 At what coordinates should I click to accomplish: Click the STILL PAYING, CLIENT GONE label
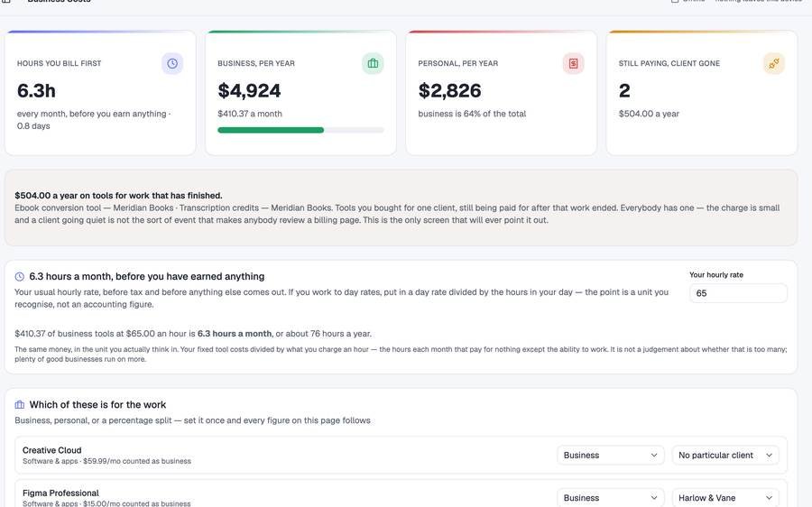pyautogui.click(x=669, y=63)
